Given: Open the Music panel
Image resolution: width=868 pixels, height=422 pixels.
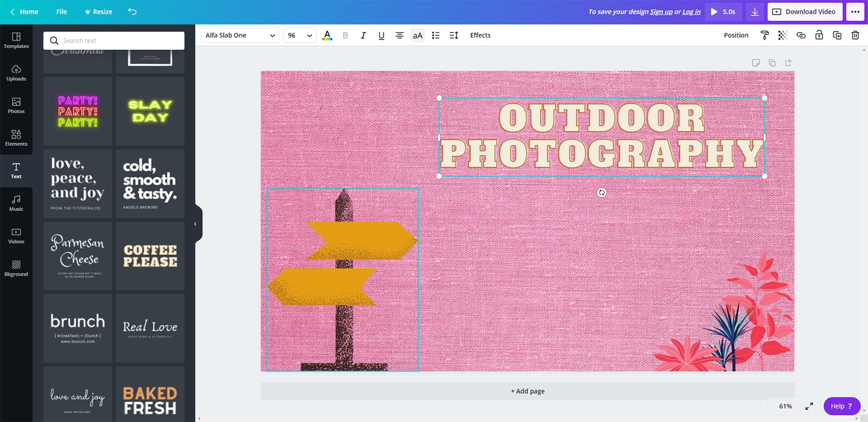Looking at the screenshot, I should [16, 203].
